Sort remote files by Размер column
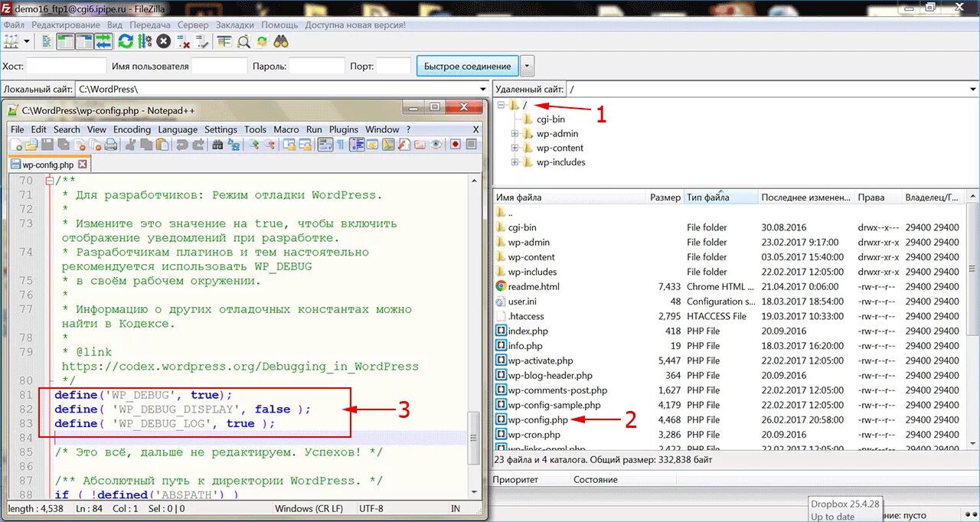This screenshot has width=980, height=522. point(665,197)
